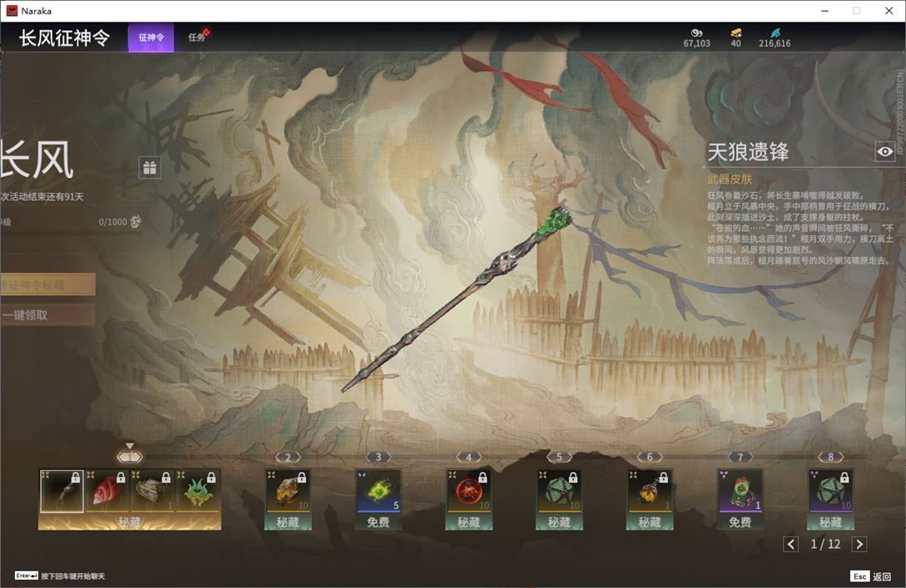Click the level 7 marker on track
This screenshot has width=906, height=588.
740,457
